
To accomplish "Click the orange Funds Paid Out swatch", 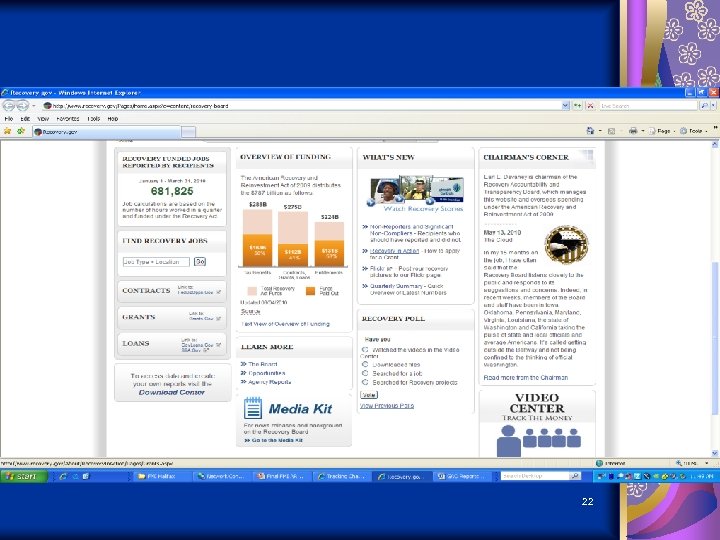I will 310,291.
